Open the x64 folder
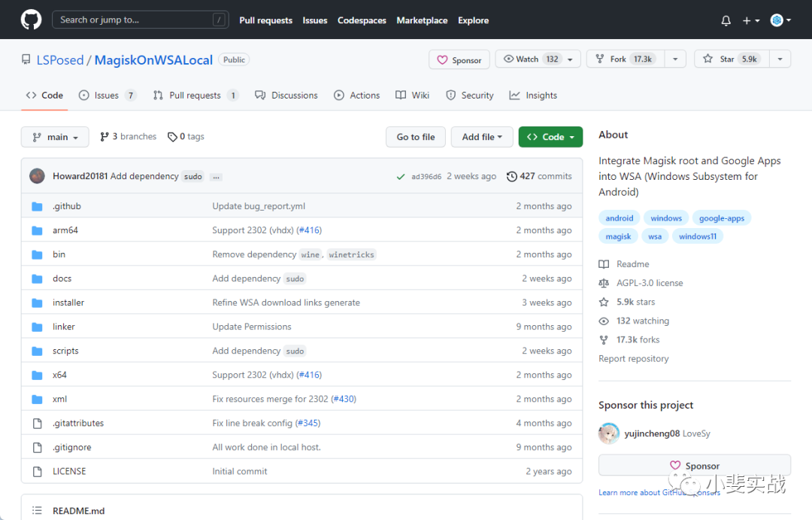 [59, 375]
